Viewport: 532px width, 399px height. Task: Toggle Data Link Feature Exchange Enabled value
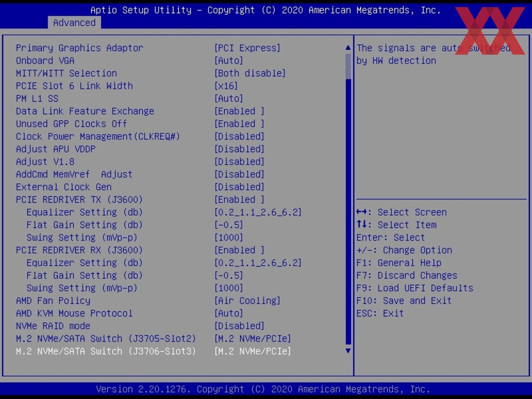coord(239,111)
